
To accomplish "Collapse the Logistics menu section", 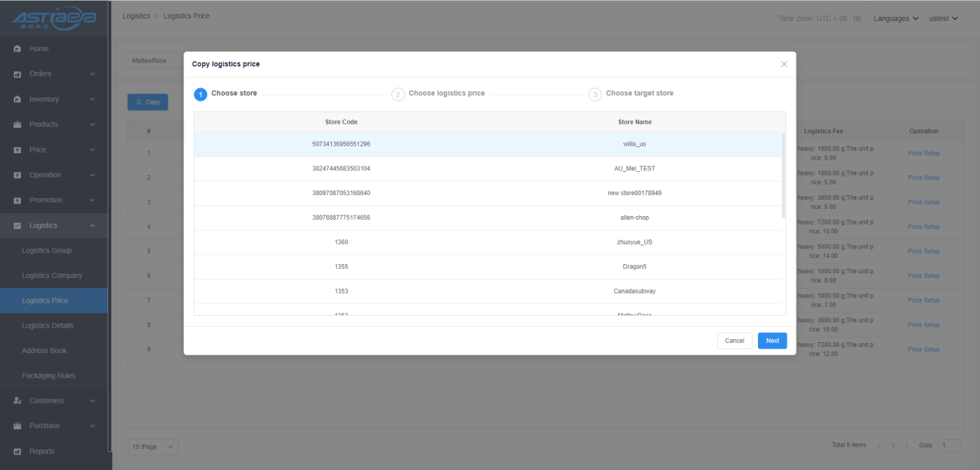I will [93, 225].
